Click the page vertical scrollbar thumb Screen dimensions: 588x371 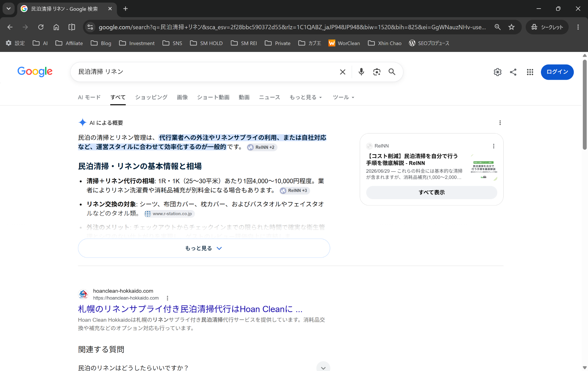click(585, 105)
